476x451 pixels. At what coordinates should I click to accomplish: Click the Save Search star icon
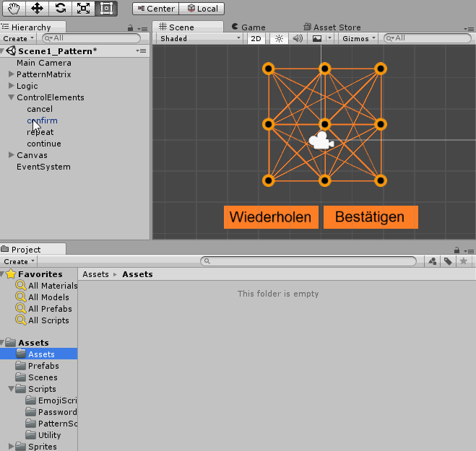[464, 261]
